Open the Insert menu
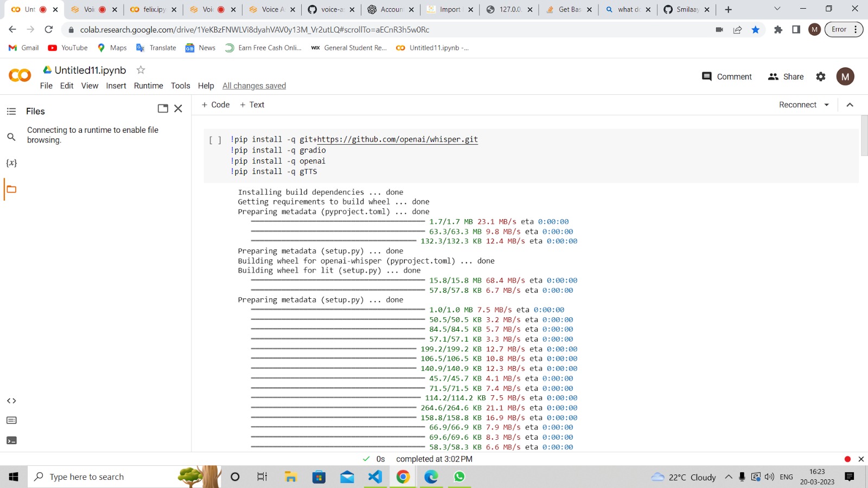This screenshot has height=488, width=868. click(x=116, y=86)
